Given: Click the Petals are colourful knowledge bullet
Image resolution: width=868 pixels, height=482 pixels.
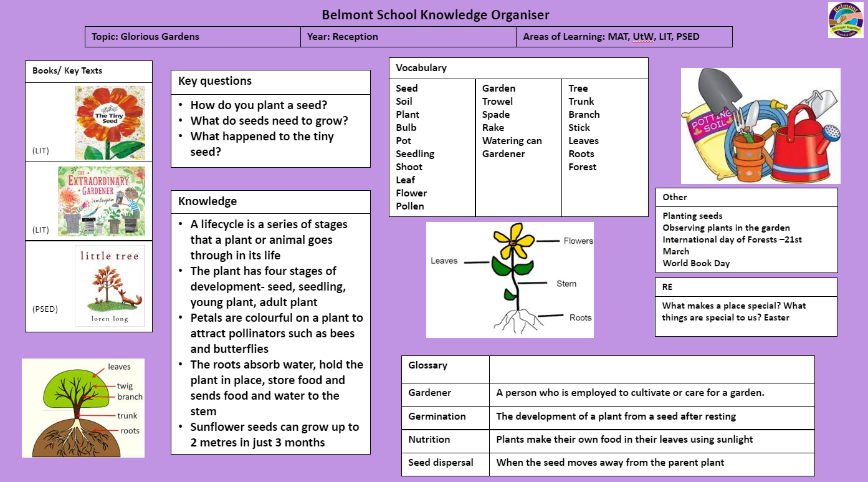Looking at the screenshot, I should [277, 333].
